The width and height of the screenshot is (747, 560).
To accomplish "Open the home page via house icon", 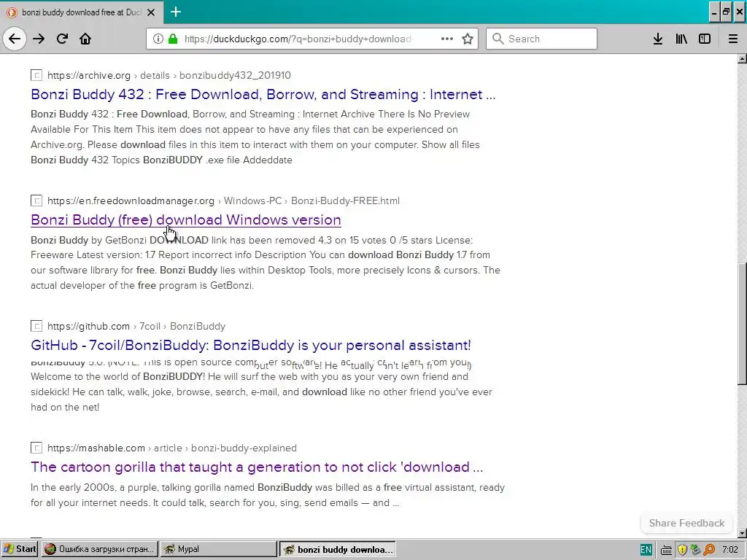I will pyautogui.click(x=85, y=39).
